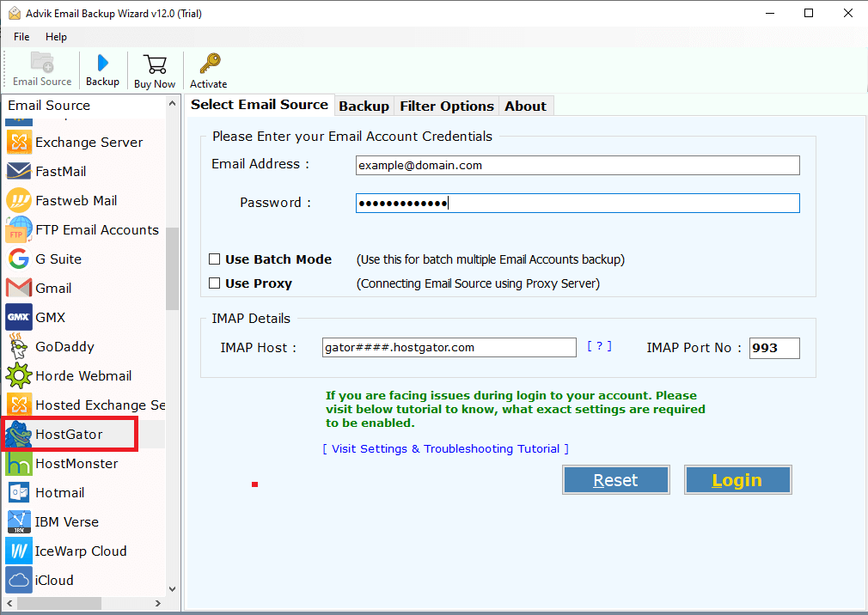This screenshot has width=868, height=615.
Task: Select the GMX list label
Action: pos(51,318)
